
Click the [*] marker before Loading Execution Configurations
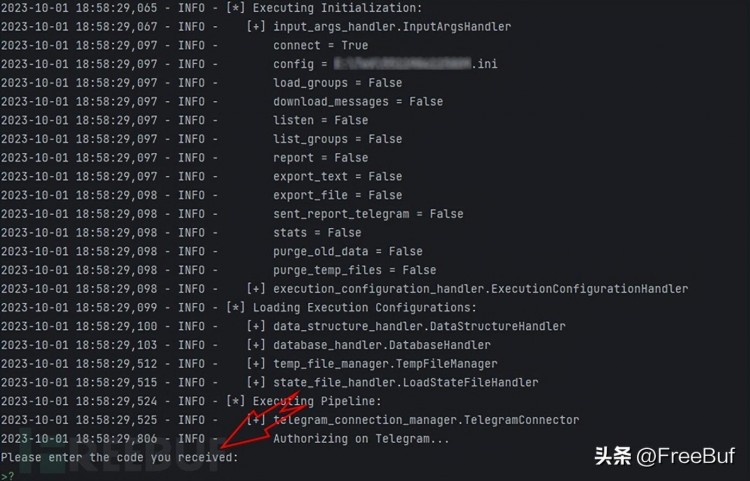[x=236, y=307]
